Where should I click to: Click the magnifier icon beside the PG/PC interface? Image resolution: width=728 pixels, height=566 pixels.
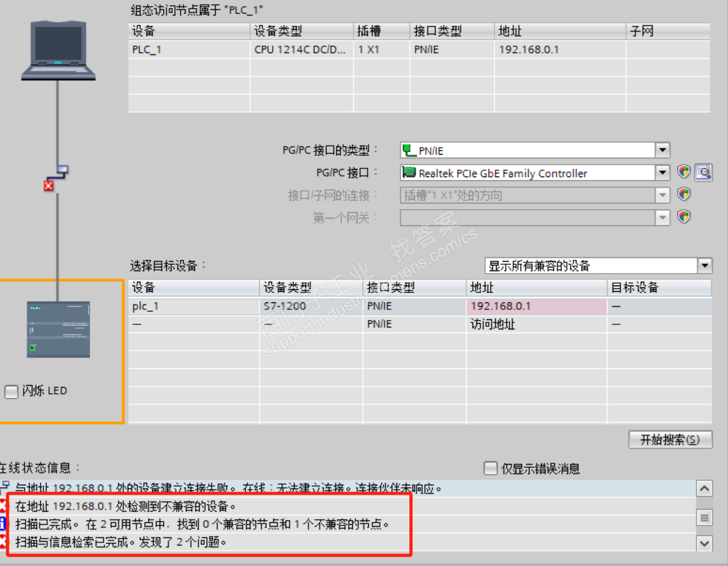point(704,173)
